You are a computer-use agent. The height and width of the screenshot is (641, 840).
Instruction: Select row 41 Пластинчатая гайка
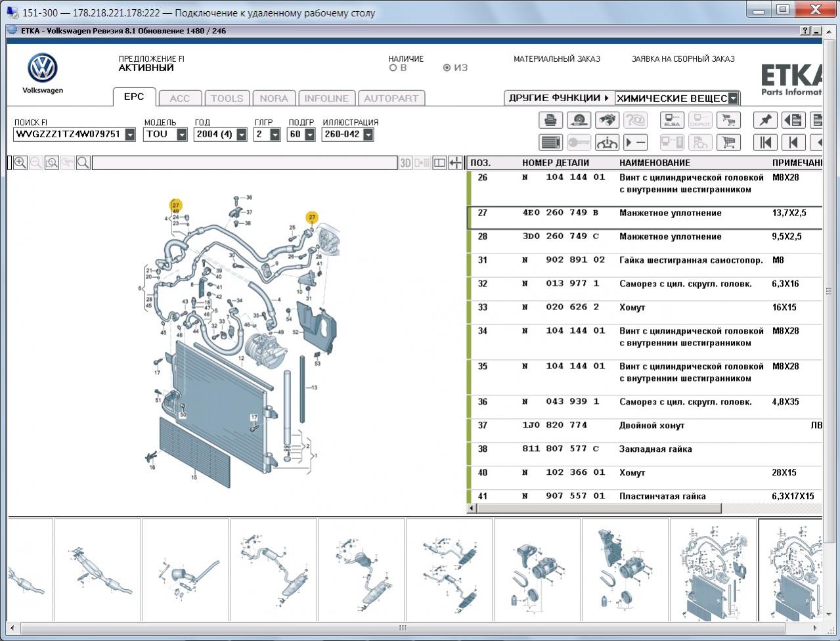click(644, 497)
